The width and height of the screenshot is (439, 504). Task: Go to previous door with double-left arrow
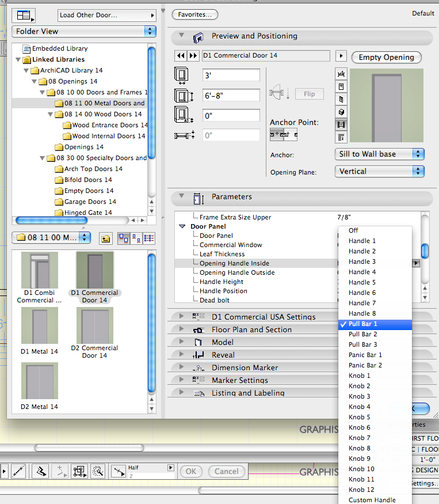(x=181, y=56)
